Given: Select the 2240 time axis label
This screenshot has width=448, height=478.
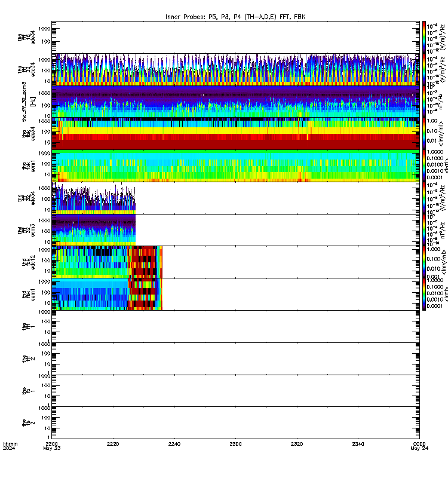Looking at the screenshot, I should click(174, 444).
